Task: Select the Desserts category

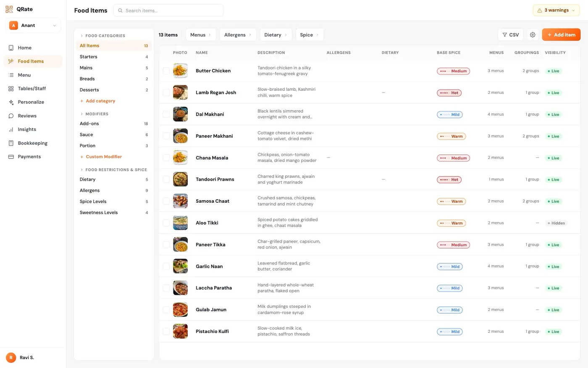Action: (113, 90)
